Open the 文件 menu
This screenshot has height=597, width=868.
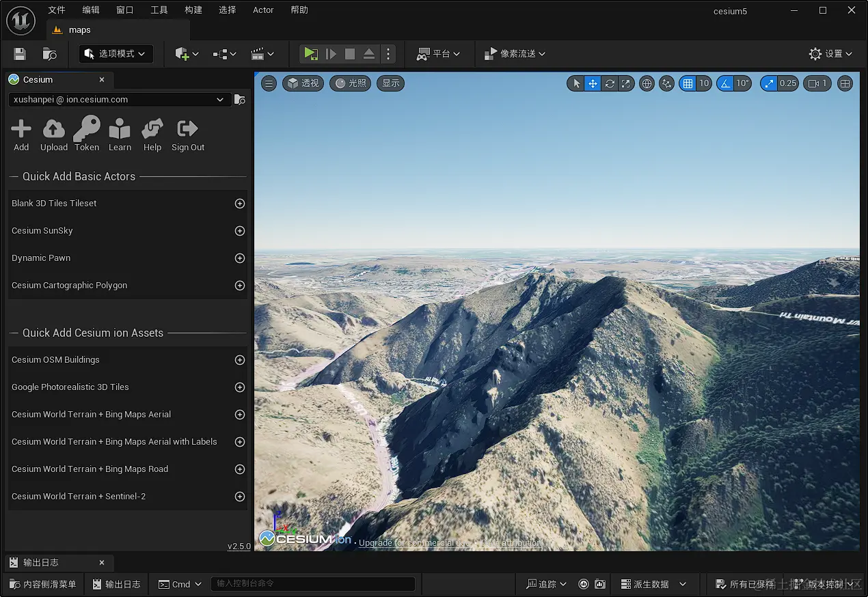57,10
